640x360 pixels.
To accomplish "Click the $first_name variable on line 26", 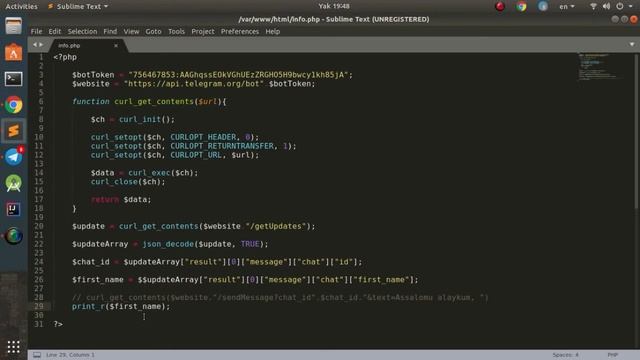I will tap(98, 280).
